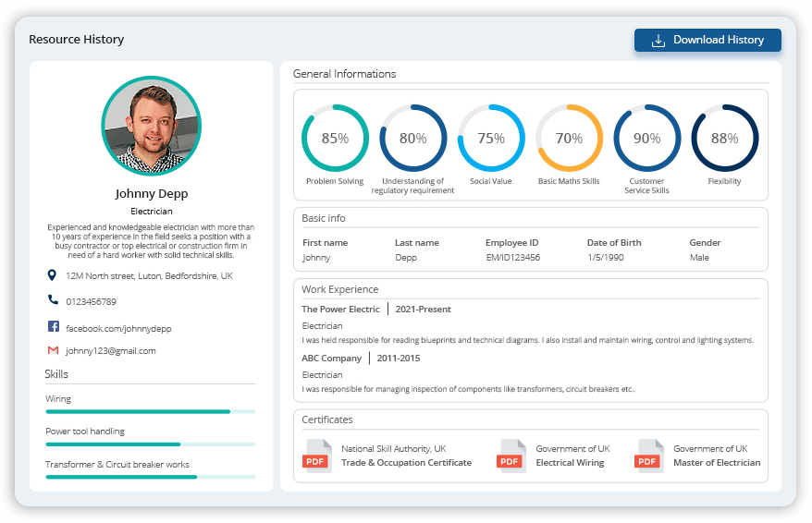
Task: Click the Facebook icon
Action: (x=53, y=327)
